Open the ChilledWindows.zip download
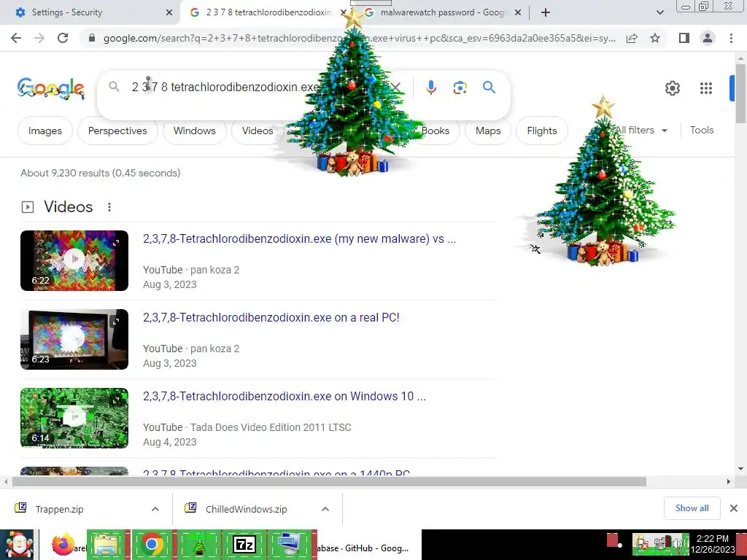Screen dimensions: 747x560 pyautogui.click(x=247, y=509)
